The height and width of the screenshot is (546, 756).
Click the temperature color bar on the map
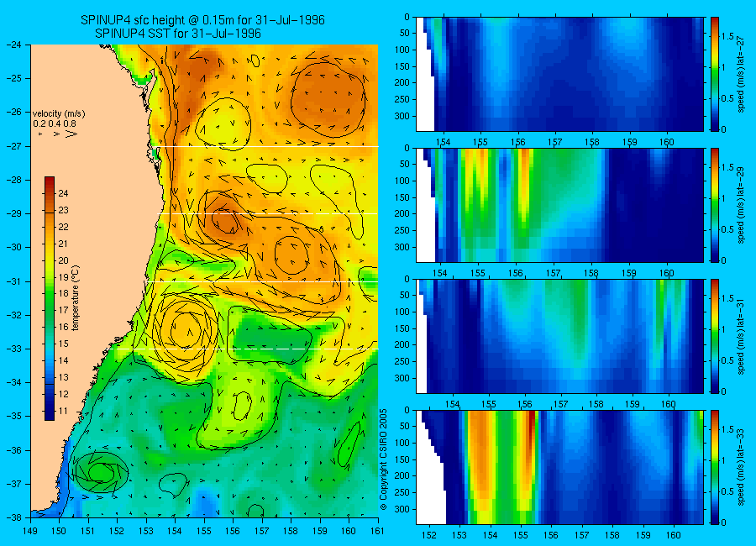[50, 298]
